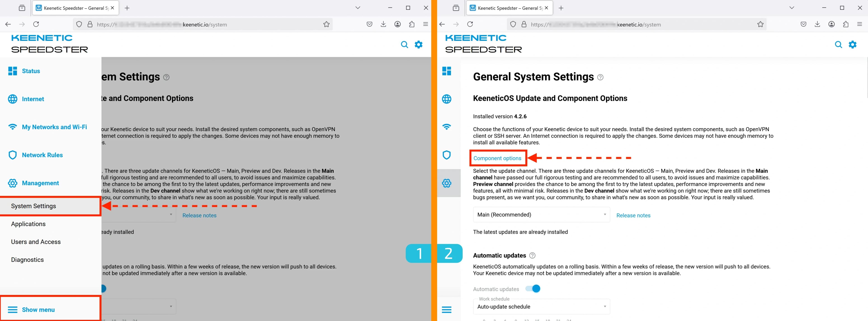Click help icon next to Automatic updates heading
This screenshot has width=868, height=321.
532,255
